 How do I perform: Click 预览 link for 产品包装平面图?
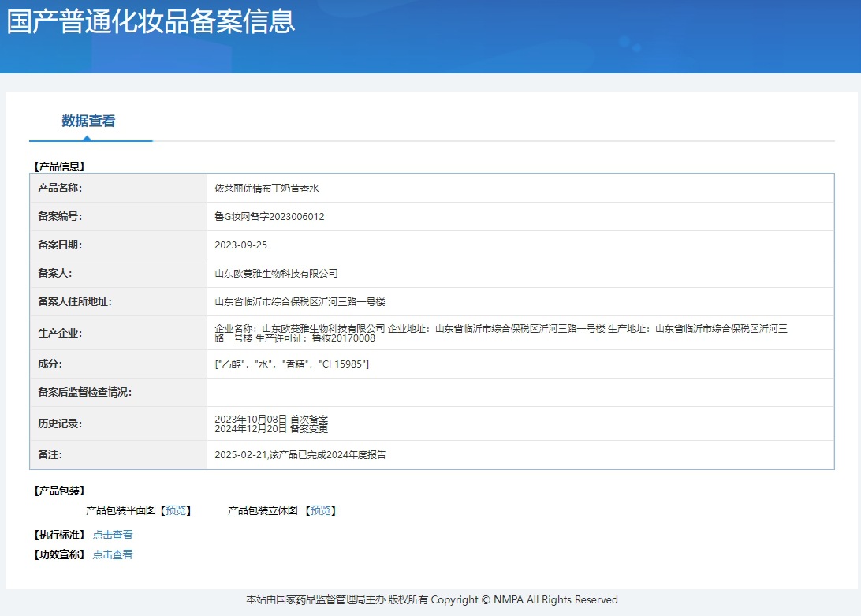176,510
